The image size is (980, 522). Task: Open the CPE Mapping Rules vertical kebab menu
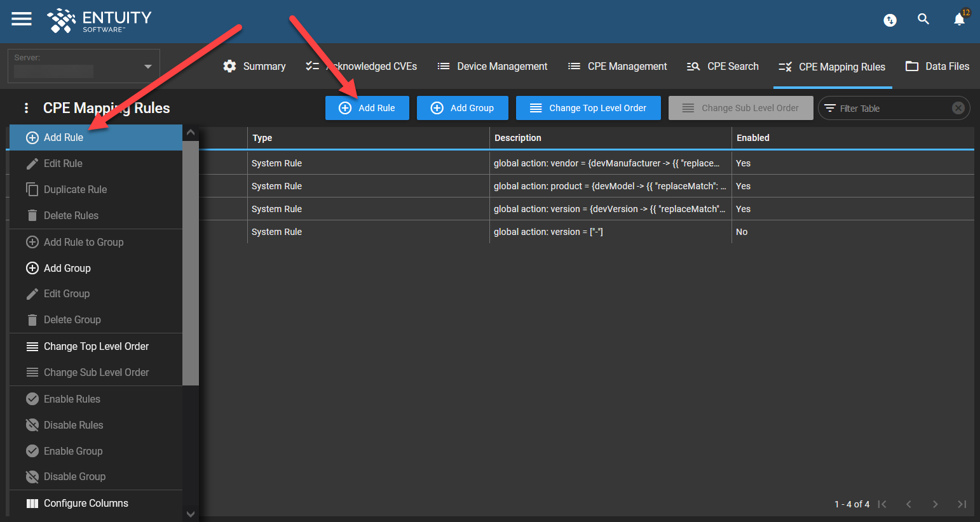pyautogui.click(x=25, y=108)
